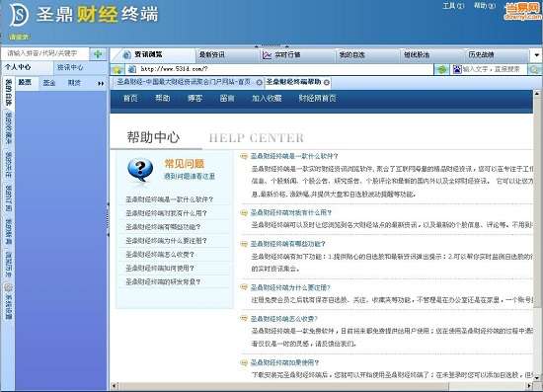The height and width of the screenshot is (392, 543).
Task: Select the 个人中心 panel tab
Action: (27, 67)
